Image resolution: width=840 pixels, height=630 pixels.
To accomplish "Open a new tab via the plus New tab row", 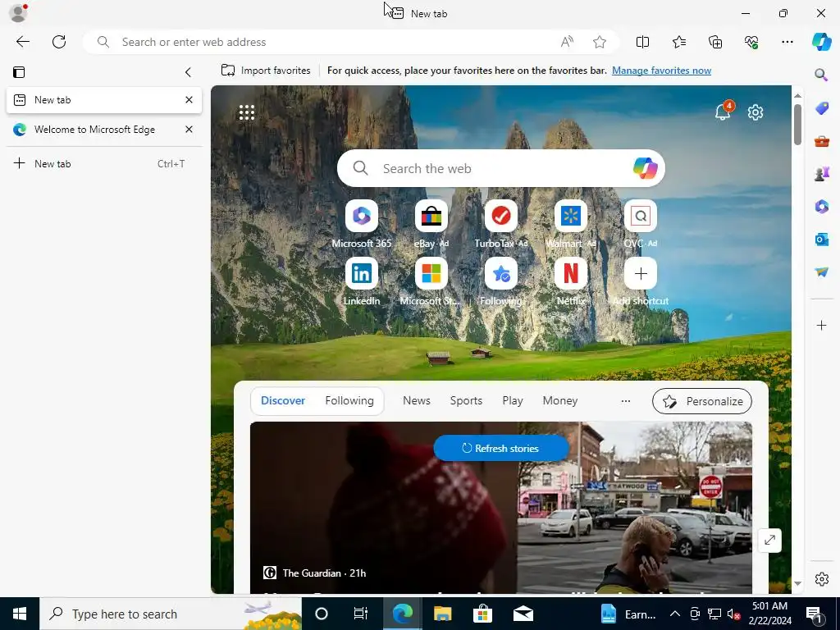I will pos(104,163).
